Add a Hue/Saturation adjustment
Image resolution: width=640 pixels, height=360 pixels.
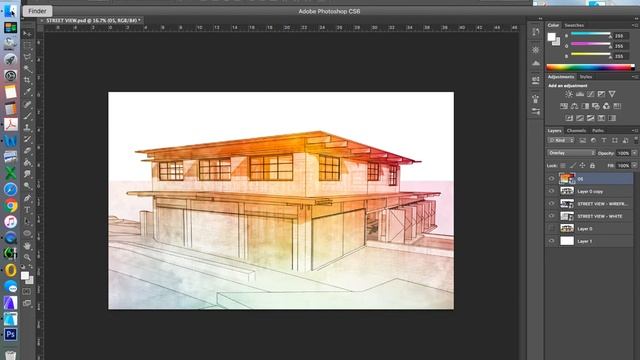[564, 106]
